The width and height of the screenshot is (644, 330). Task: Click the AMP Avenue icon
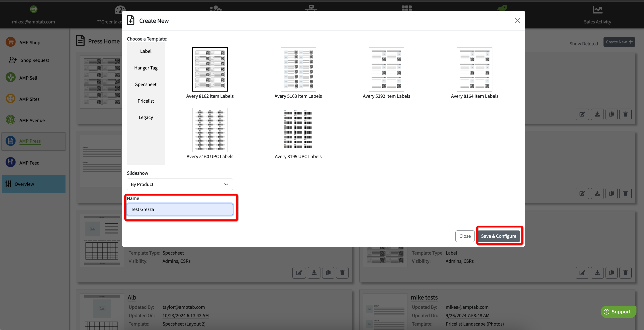coord(10,120)
